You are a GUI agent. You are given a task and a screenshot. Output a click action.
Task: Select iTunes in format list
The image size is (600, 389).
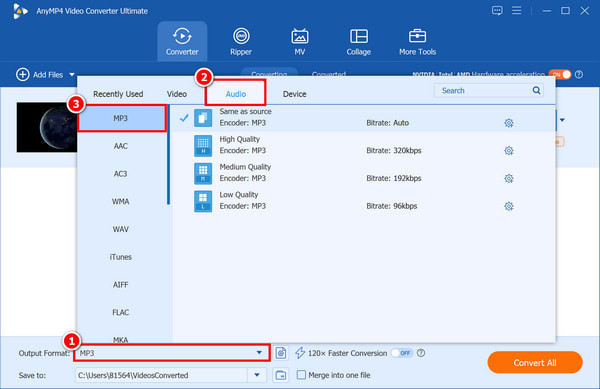point(121,257)
